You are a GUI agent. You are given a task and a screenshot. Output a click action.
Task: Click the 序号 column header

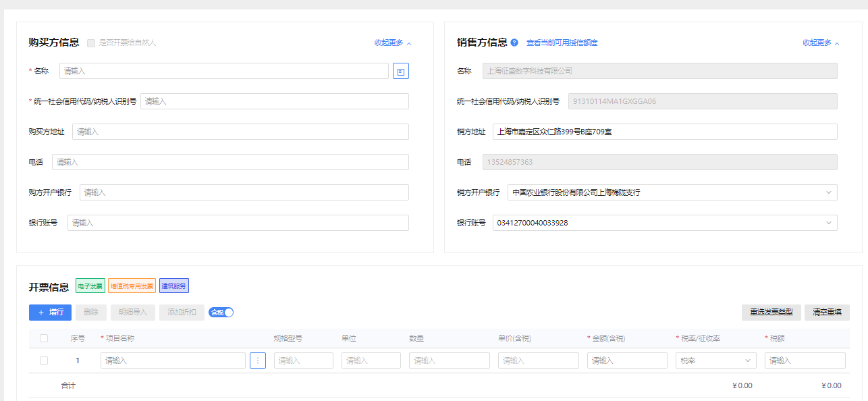78,338
